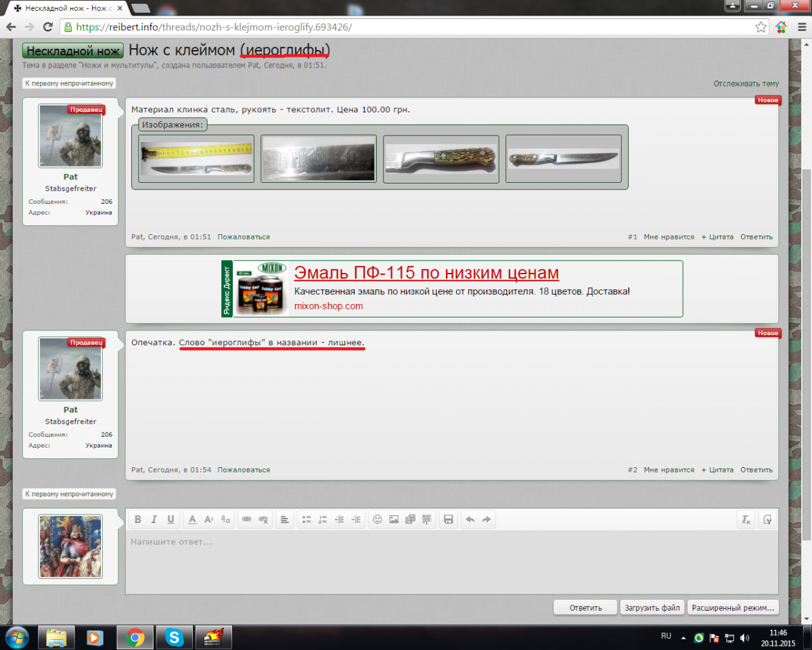Click top 'К первому непрочитанному' button

click(69, 83)
